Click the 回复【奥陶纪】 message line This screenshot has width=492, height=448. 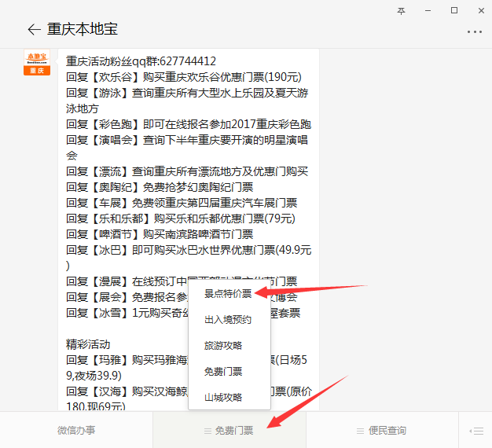(160, 187)
